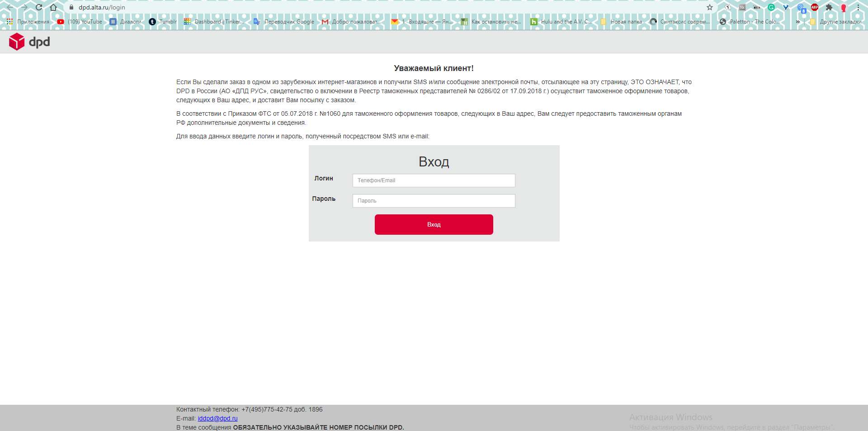View site security info via the lock icon
Image resolution: width=868 pixels, height=431 pixels.
point(71,7)
